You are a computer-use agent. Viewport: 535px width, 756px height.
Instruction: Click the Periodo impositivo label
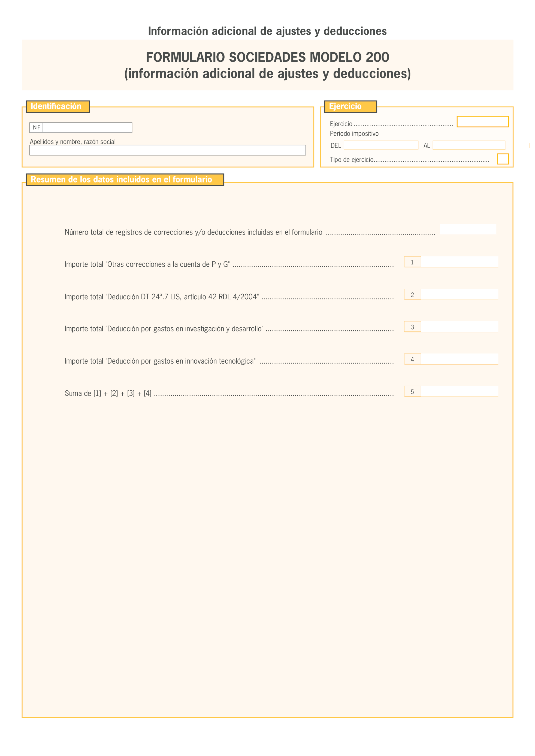pos(354,134)
